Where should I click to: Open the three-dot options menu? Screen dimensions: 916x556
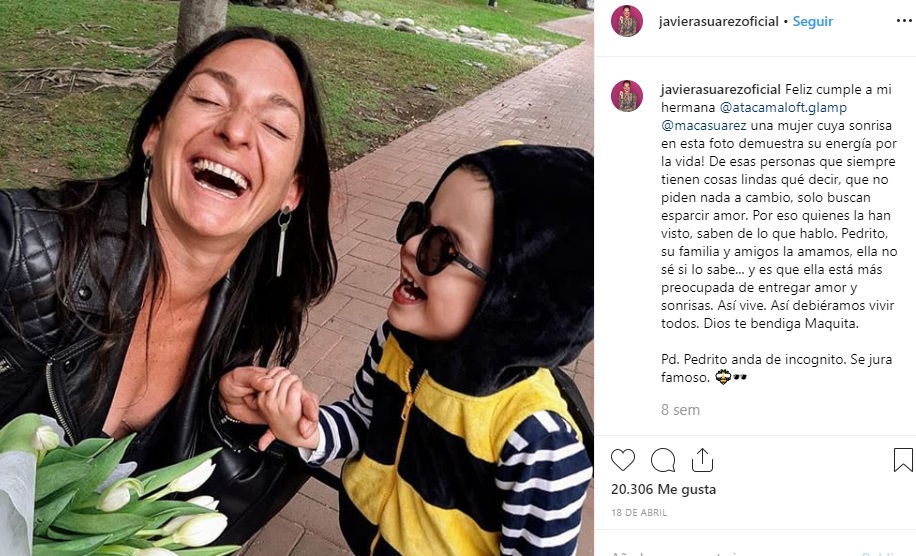[904, 21]
